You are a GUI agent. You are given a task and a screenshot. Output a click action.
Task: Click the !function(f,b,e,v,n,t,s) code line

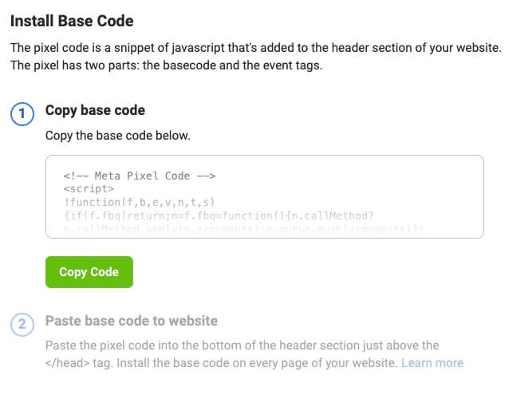click(139, 202)
